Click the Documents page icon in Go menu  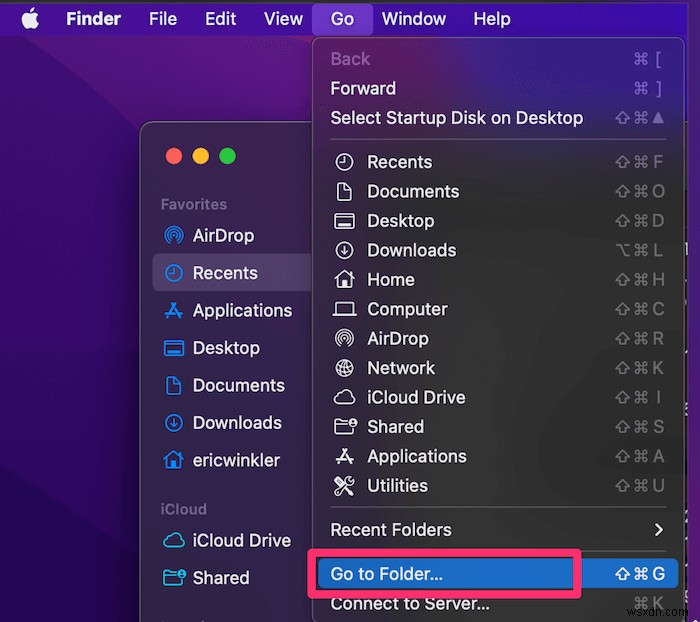pos(344,192)
